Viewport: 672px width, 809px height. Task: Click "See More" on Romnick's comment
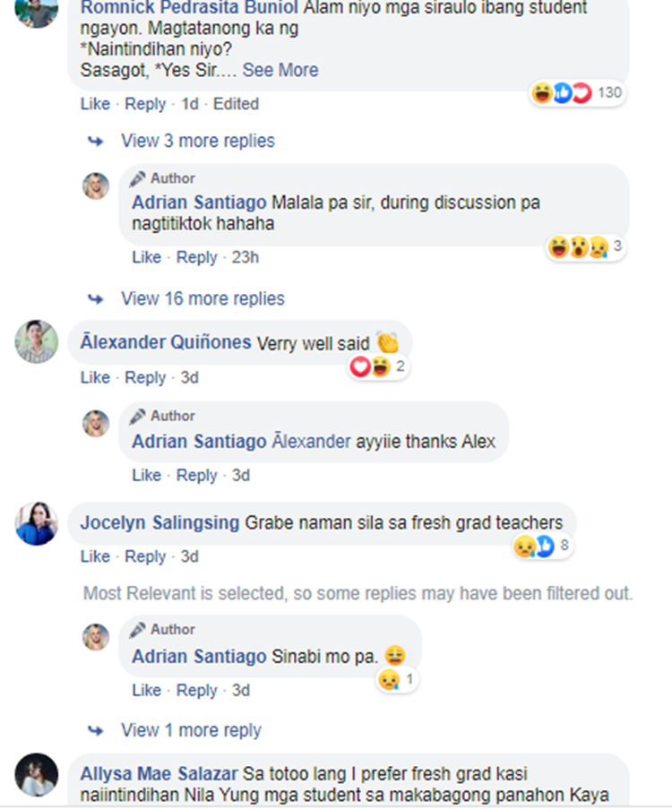tap(280, 70)
